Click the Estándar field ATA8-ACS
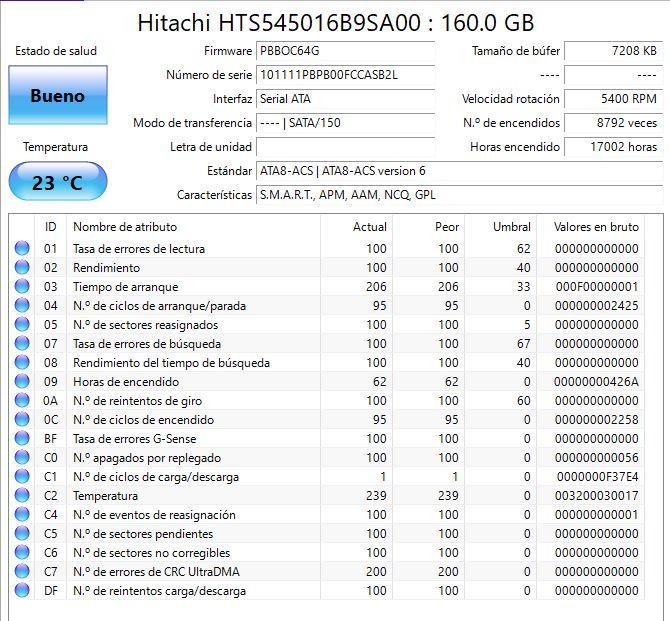This screenshot has height=621, width=670. [x=459, y=171]
